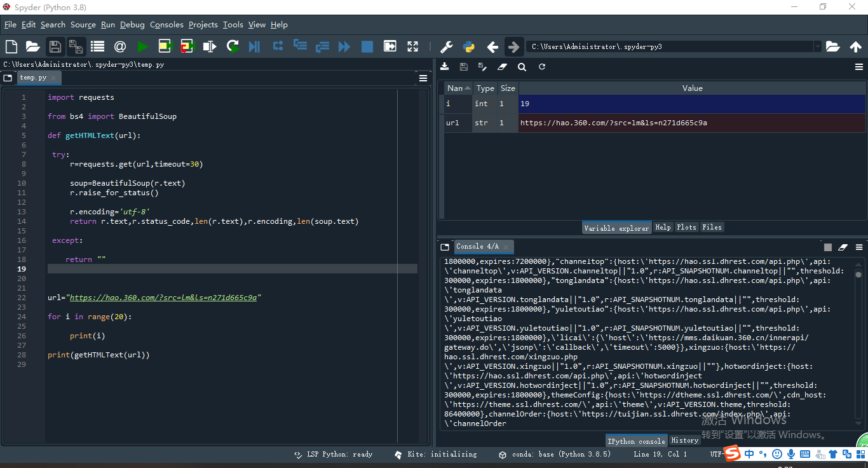The height and width of the screenshot is (468, 868).
Task: Open the IPython console options menu
Action: (859, 247)
